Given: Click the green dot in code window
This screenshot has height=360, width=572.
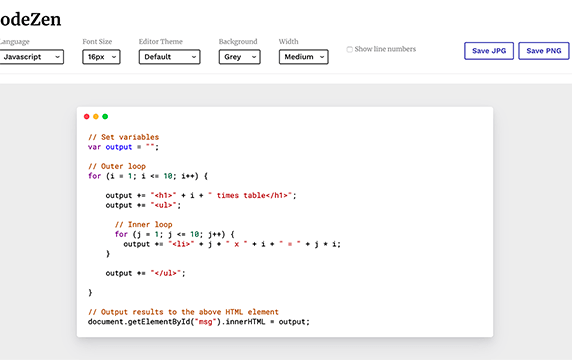Looking at the screenshot, I should [x=105, y=116].
